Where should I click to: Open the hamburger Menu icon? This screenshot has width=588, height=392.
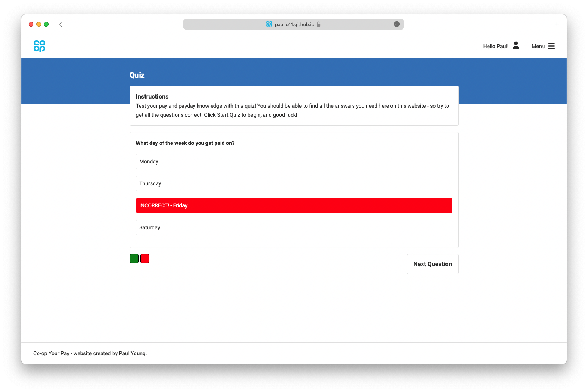551,46
